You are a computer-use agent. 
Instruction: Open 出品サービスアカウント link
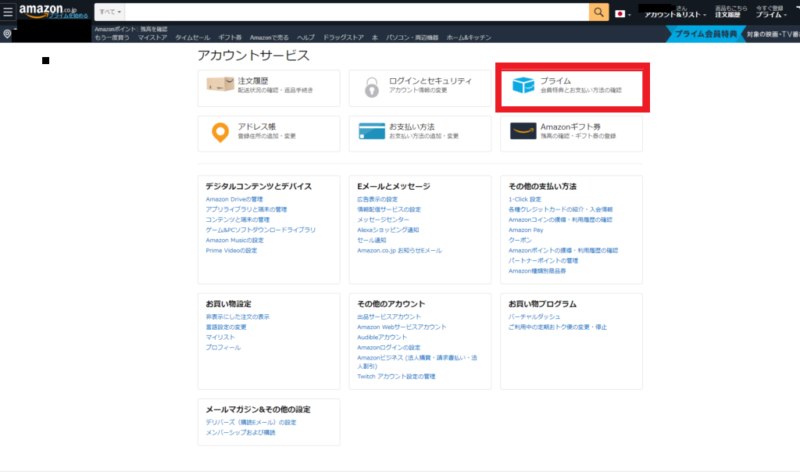click(x=389, y=317)
